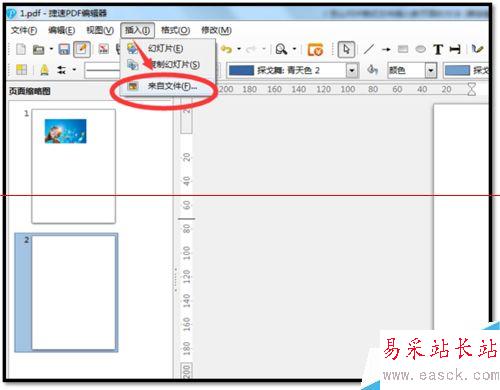Click the 1.pdf title bar text
Image resolution: width=500 pixels, height=390 pixels.
(x=63, y=13)
